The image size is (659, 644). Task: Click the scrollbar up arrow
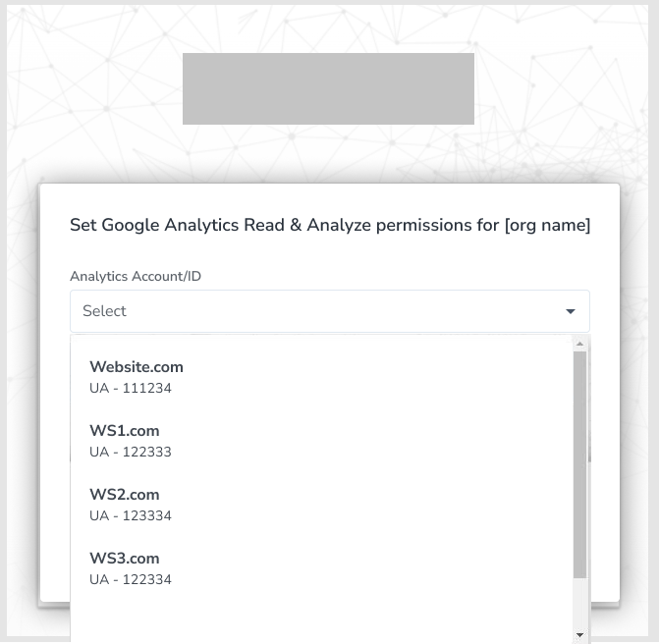coord(579,344)
